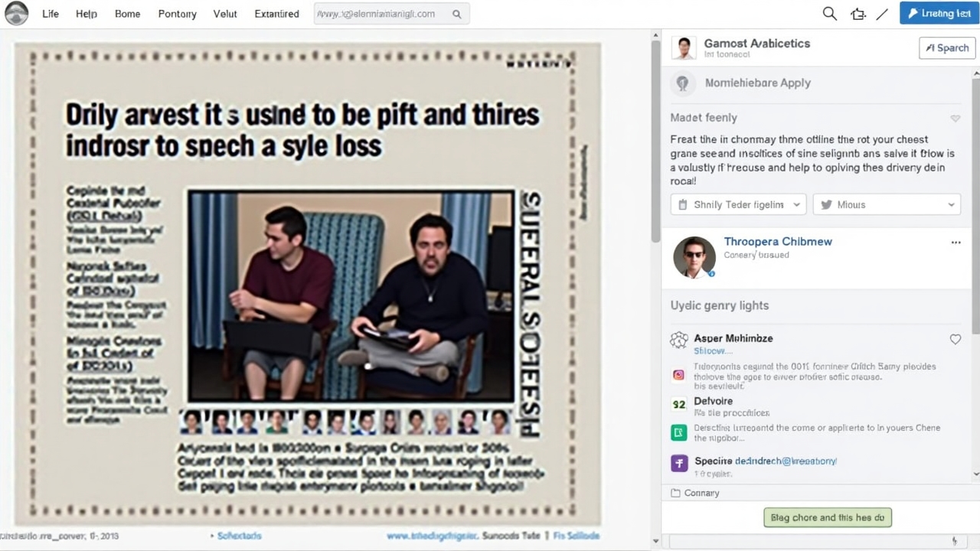Open the search magnifier icon in top toolbar

point(829,14)
